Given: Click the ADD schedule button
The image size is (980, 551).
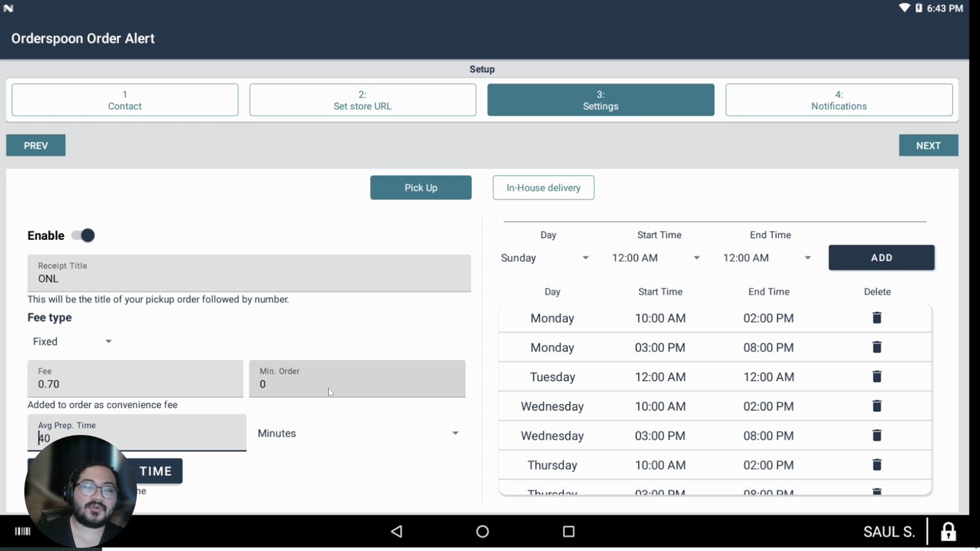Looking at the screenshot, I should click(x=881, y=257).
